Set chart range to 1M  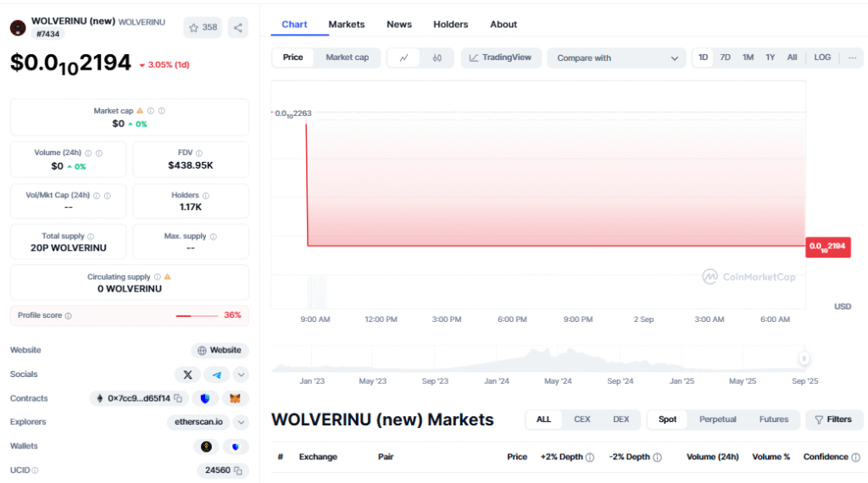[x=748, y=58]
